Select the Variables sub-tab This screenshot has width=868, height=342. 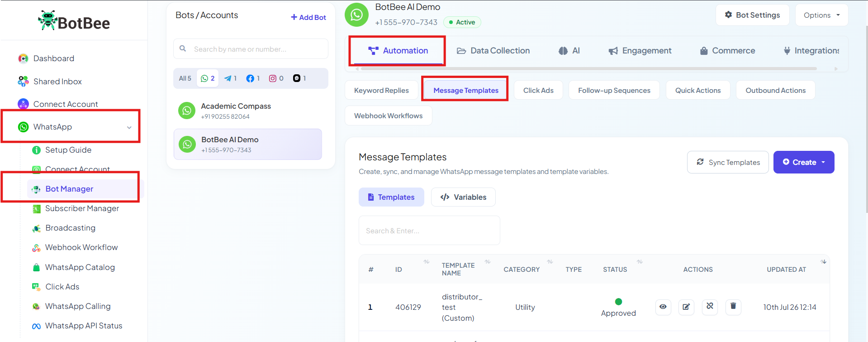pos(463,197)
